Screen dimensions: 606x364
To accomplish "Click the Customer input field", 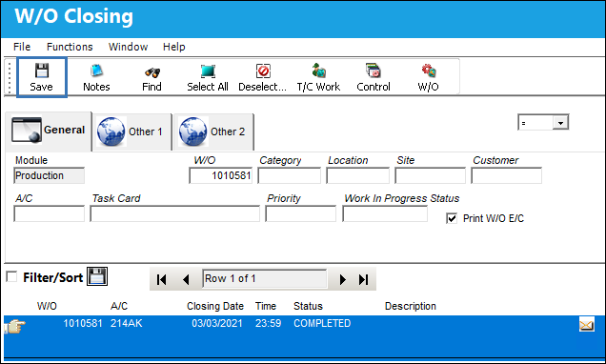I will pos(506,175).
